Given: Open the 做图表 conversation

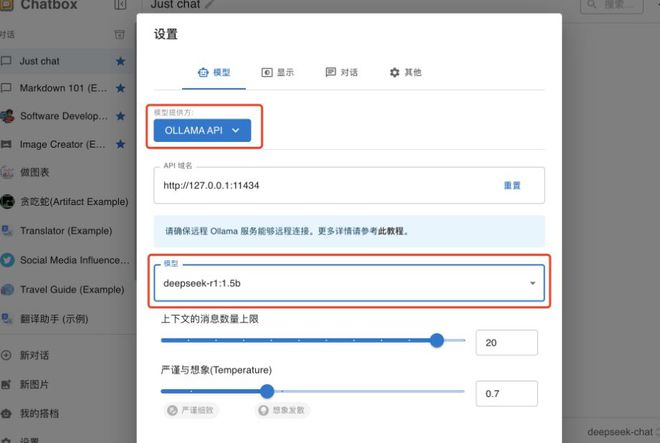Looking at the screenshot, I should 67,172.
